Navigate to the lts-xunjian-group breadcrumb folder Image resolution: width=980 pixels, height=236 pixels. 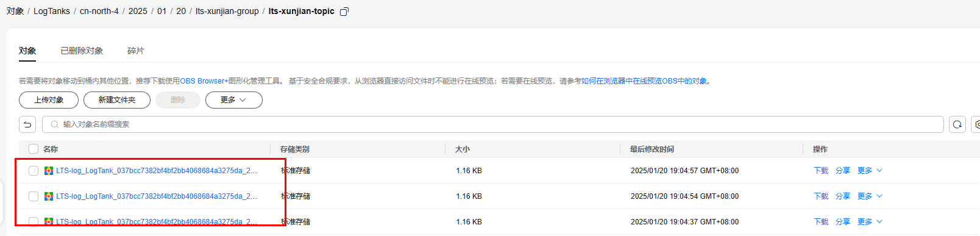[227, 11]
